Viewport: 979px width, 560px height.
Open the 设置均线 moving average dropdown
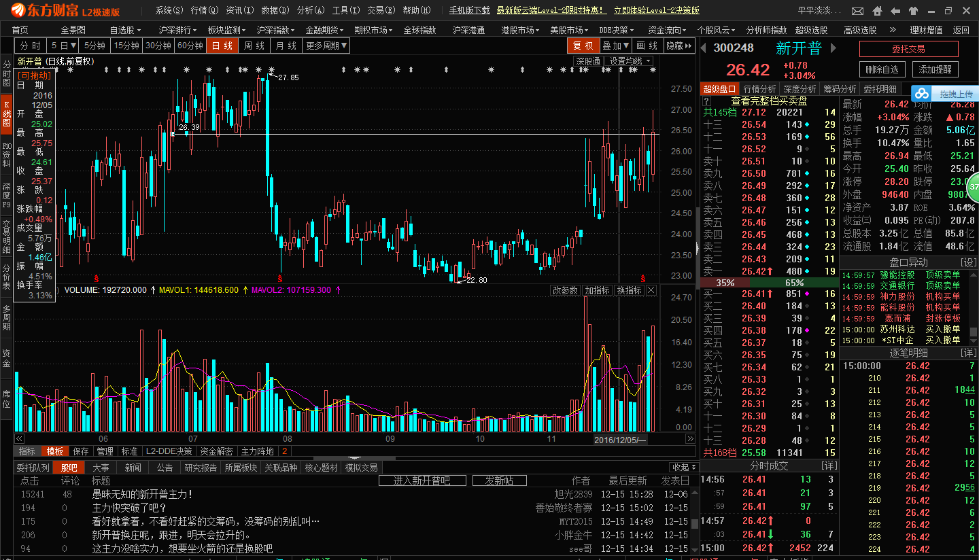coord(630,61)
